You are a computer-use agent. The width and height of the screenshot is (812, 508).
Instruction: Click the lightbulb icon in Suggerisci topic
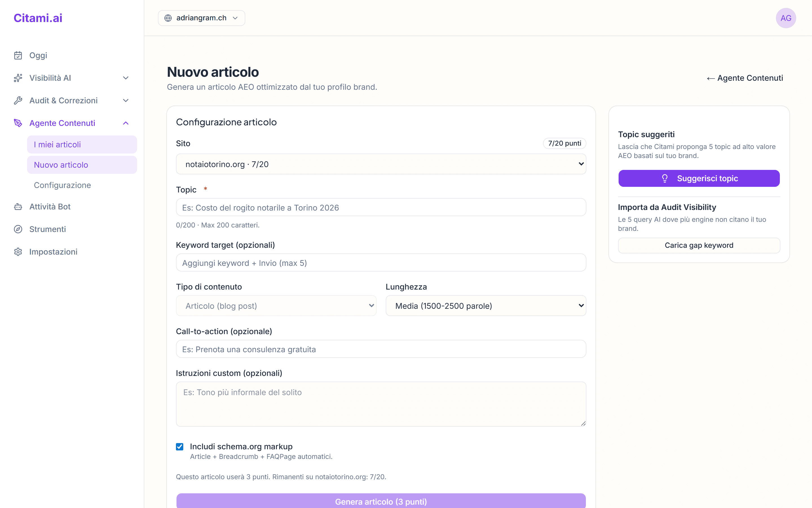coord(665,178)
